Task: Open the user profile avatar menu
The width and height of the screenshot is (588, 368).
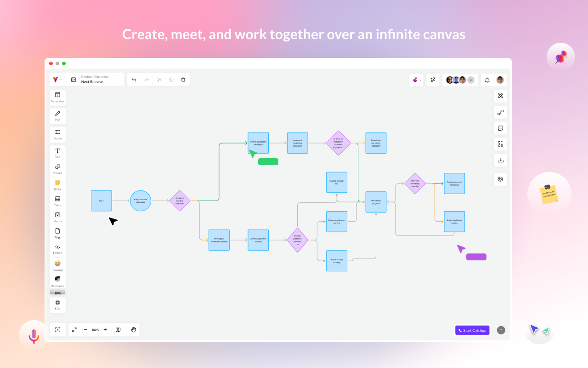Action: (500, 80)
